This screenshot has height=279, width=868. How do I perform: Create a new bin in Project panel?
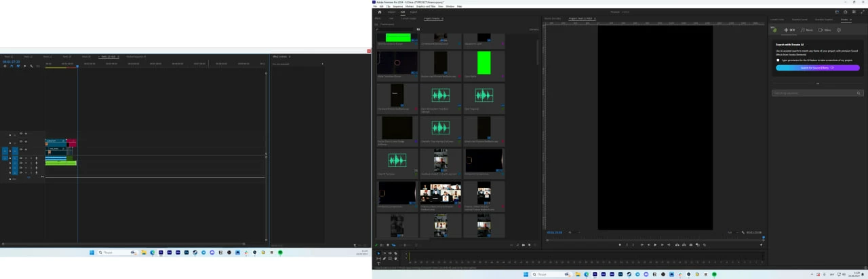524,245
